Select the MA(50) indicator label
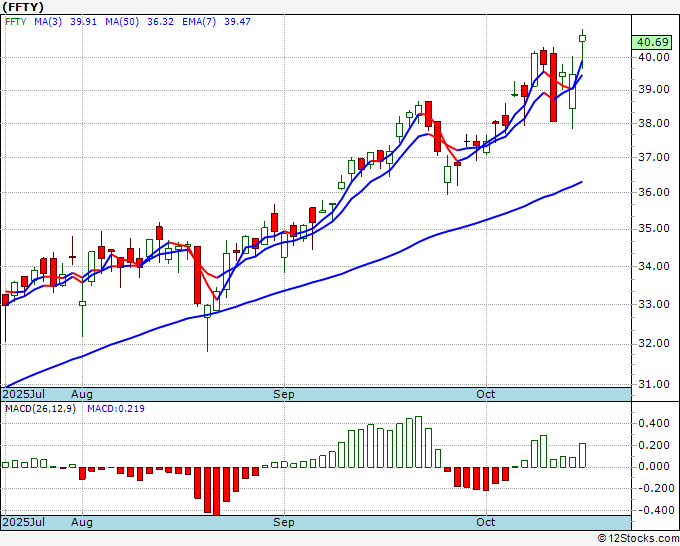Viewport: 680px width, 546px height. pos(122,22)
